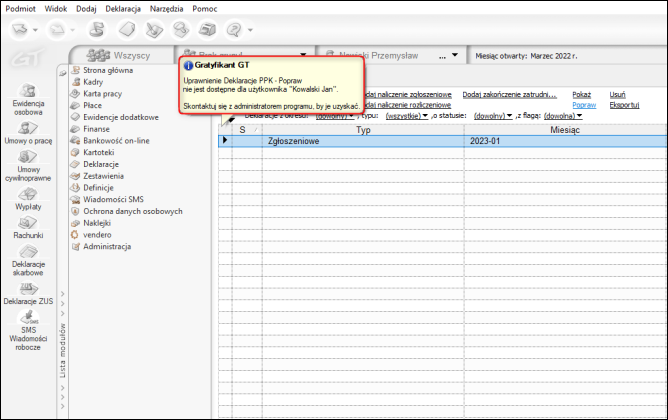This screenshot has height=420, width=668.
Task: Open the Narzędzia menu
Action: [167, 9]
